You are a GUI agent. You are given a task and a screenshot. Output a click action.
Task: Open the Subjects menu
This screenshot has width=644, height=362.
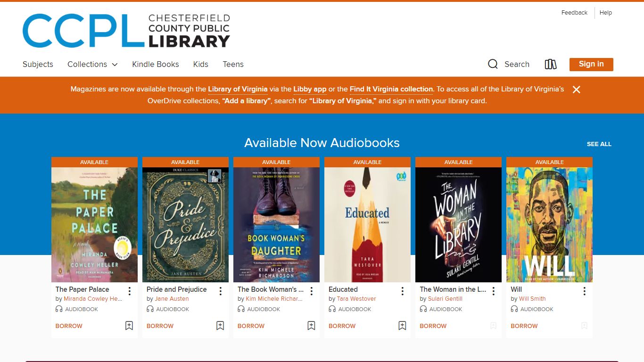38,64
